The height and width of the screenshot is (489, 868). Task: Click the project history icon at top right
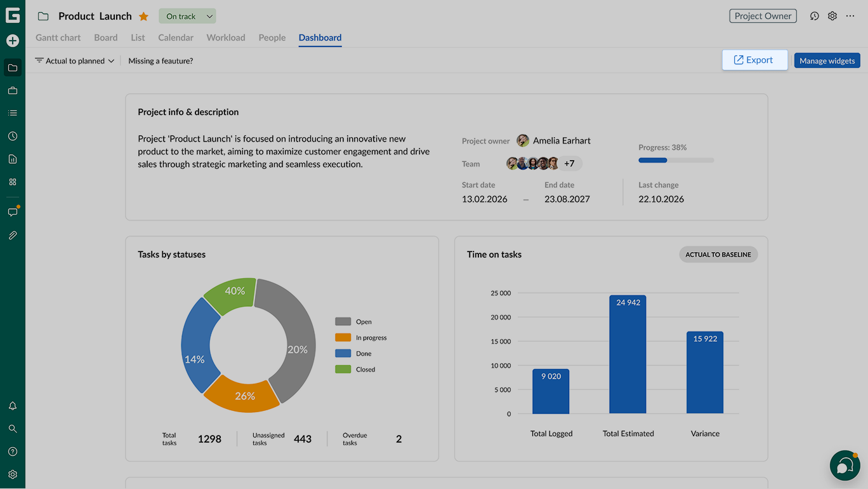tap(815, 16)
